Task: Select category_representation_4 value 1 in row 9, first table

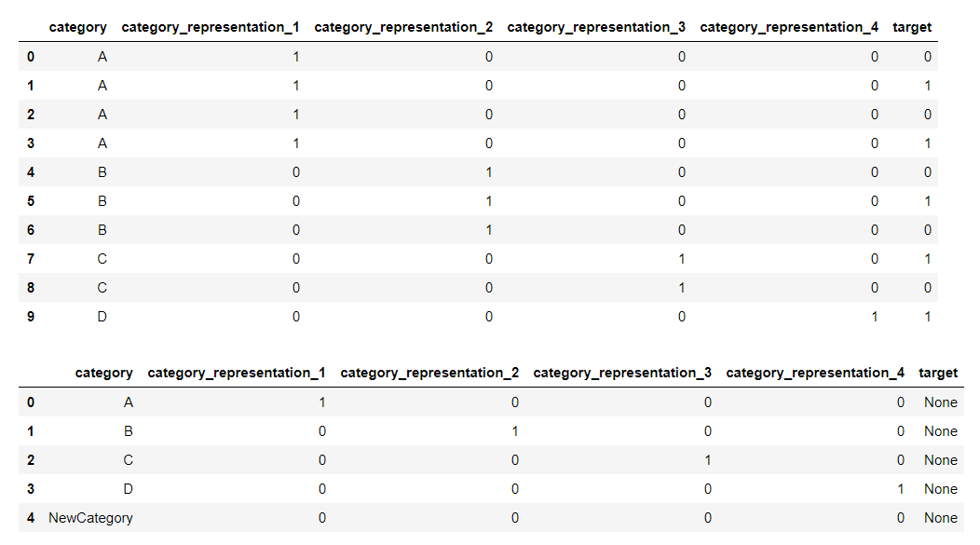Action: 875,317
